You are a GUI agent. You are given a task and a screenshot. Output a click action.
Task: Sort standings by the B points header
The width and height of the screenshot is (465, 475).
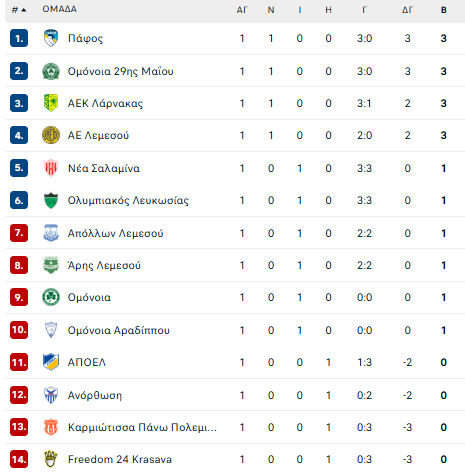click(x=444, y=10)
